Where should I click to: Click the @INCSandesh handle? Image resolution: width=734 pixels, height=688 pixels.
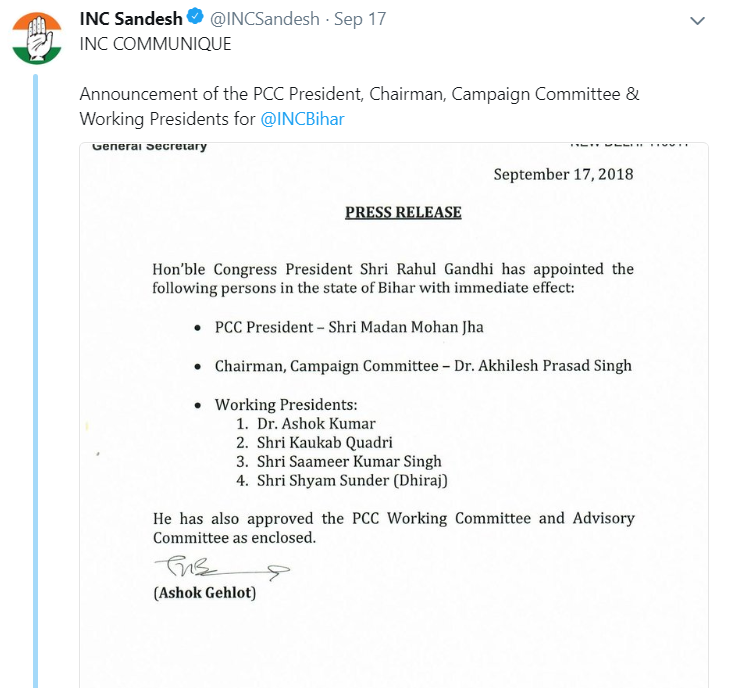click(x=265, y=19)
